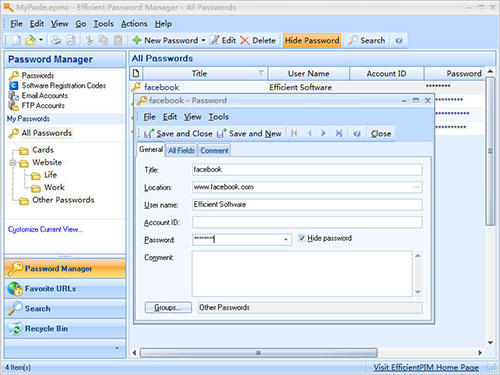Open the main window Tools menu
This screenshot has height=375, width=500.
click(103, 24)
